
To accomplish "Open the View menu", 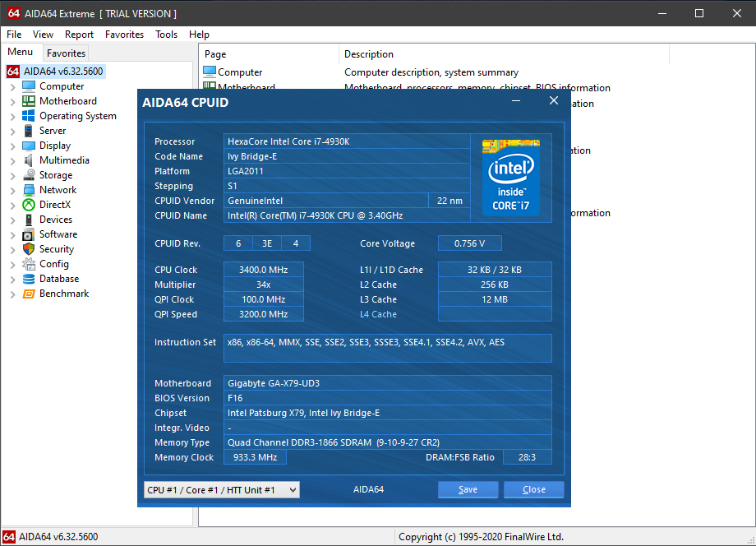I will (x=43, y=35).
